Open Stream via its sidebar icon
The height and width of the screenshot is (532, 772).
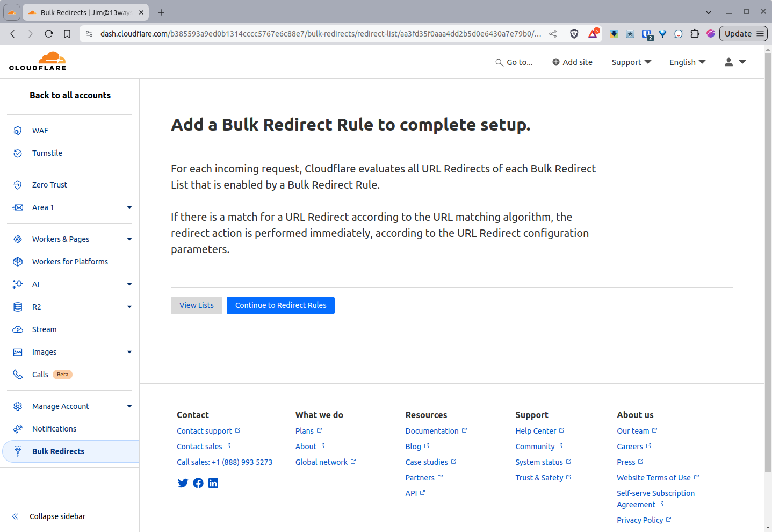tap(18, 329)
